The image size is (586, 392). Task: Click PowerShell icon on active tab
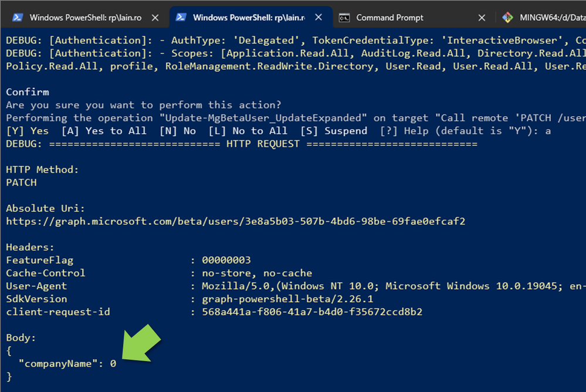(181, 18)
